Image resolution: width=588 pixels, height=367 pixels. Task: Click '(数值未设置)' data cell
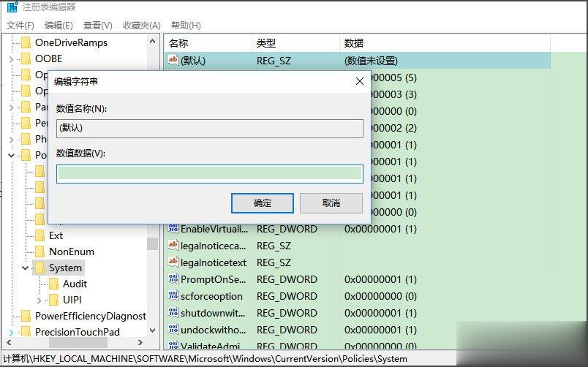pyautogui.click(x=371, y=61)
